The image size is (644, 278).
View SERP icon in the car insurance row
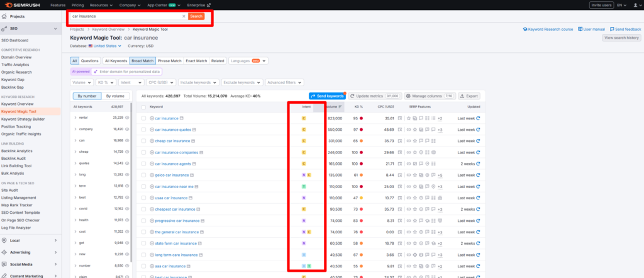(401, 118)
